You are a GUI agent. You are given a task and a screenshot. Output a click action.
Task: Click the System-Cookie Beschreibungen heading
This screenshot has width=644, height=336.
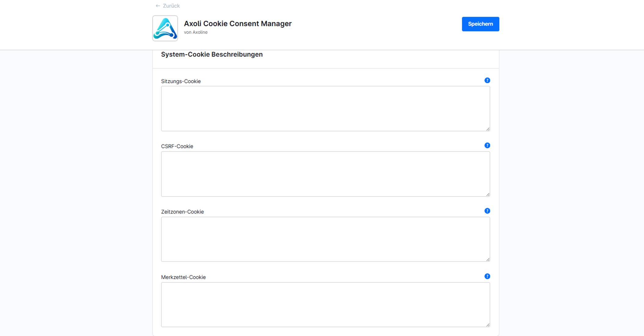point(212,54)
